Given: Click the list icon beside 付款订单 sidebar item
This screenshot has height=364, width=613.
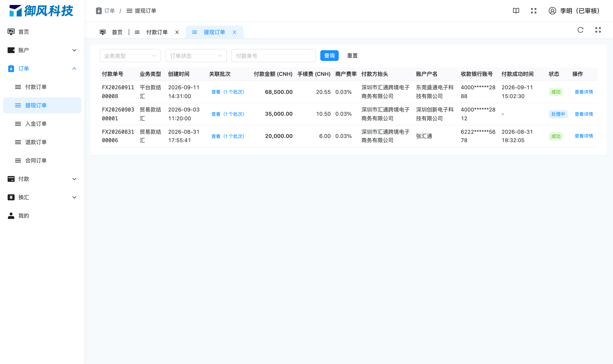Looking at the screenshot, I should click(x=18, y=87).
